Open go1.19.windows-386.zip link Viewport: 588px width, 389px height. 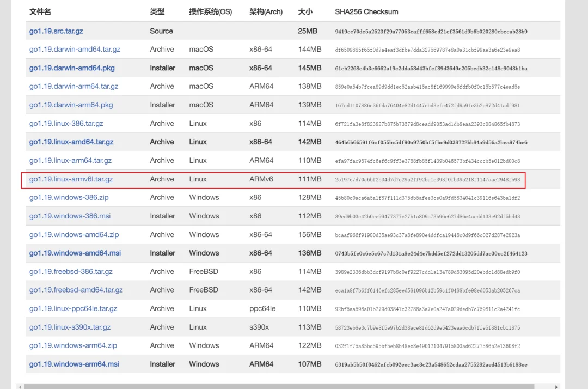click(69, 197)
